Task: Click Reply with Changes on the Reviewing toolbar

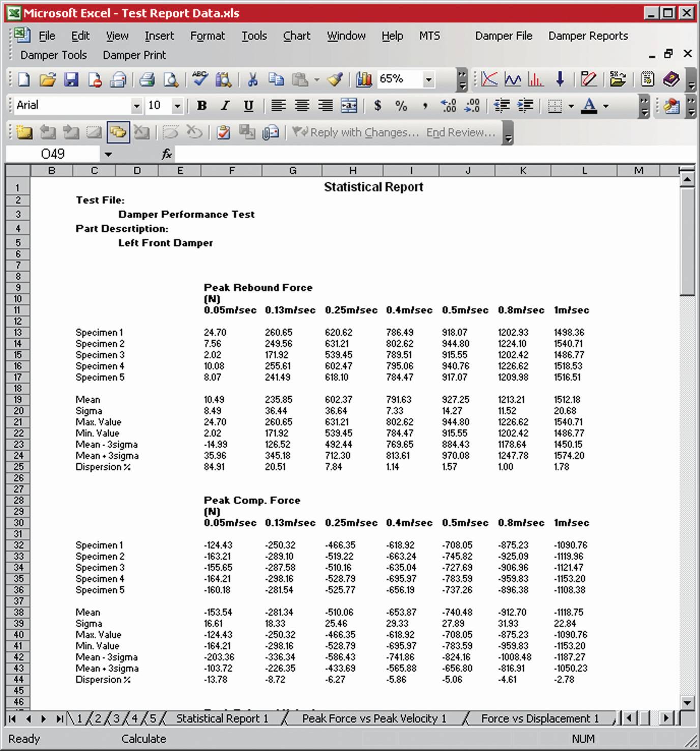Action: (356, 132)
